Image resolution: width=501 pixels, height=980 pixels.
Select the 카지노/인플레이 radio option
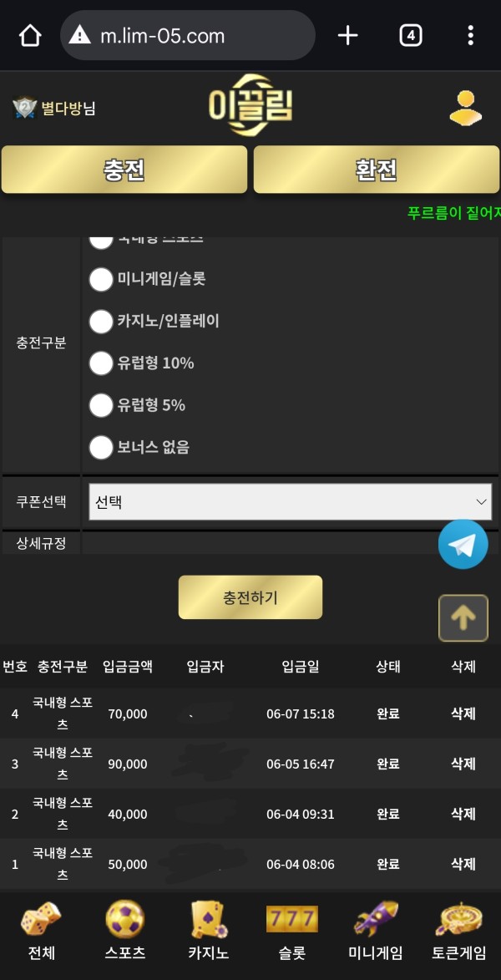[x=101, y=321]
